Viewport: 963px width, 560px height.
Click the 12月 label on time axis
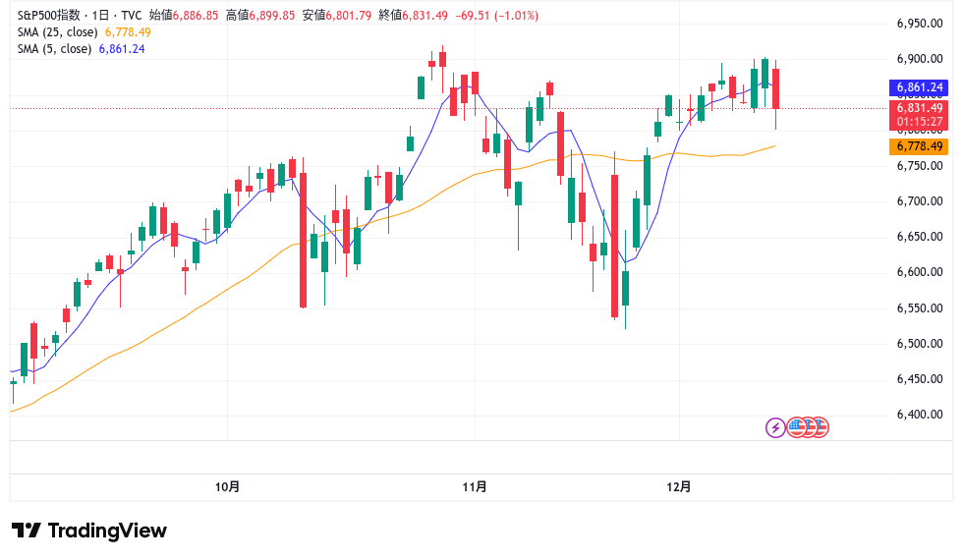679,486
